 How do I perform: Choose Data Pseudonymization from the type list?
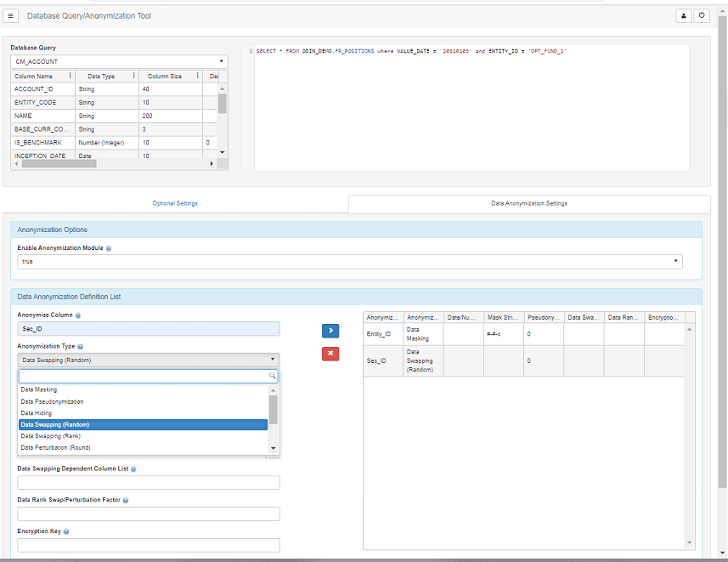pyautogui.click(x=143, y=401)
